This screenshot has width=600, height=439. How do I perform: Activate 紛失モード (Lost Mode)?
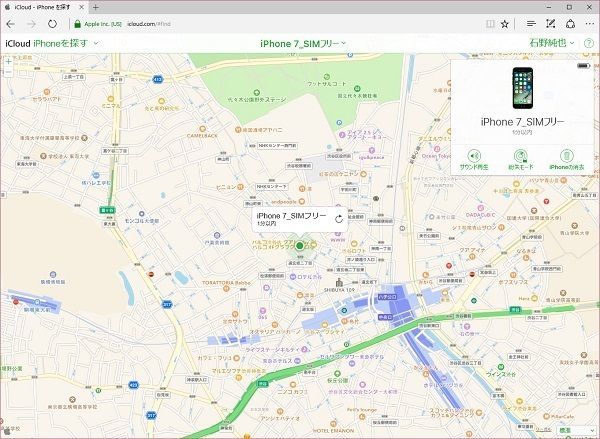point(520,160)
